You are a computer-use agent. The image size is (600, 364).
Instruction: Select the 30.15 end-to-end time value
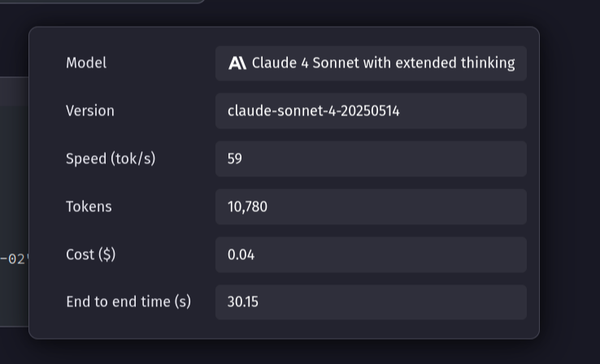coord(243,301)
